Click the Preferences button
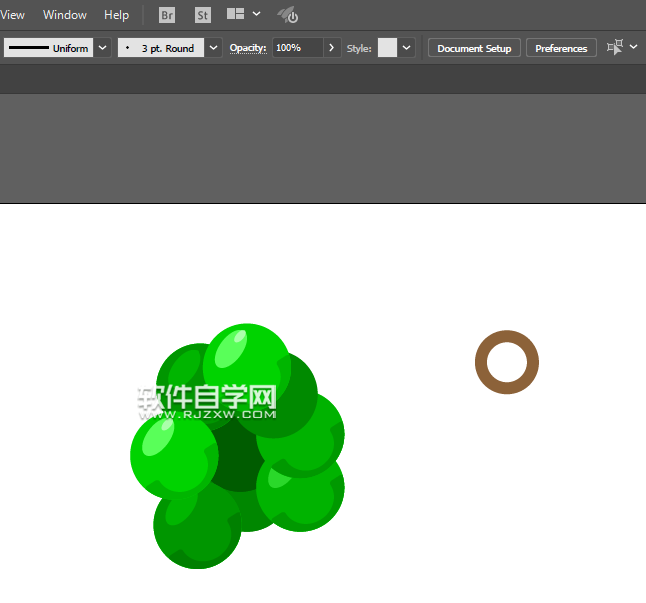646x603 pixels. 561,48
